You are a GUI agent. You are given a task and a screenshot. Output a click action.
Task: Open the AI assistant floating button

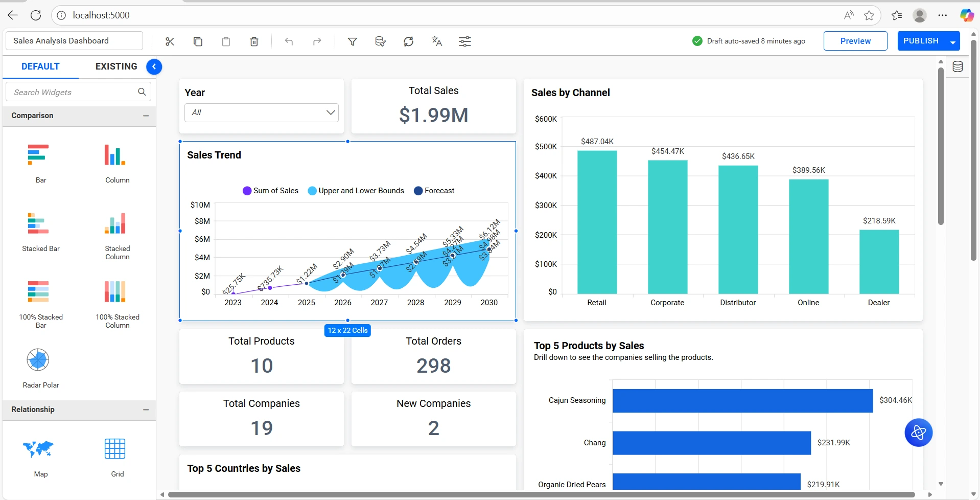(x=918, y=433)
